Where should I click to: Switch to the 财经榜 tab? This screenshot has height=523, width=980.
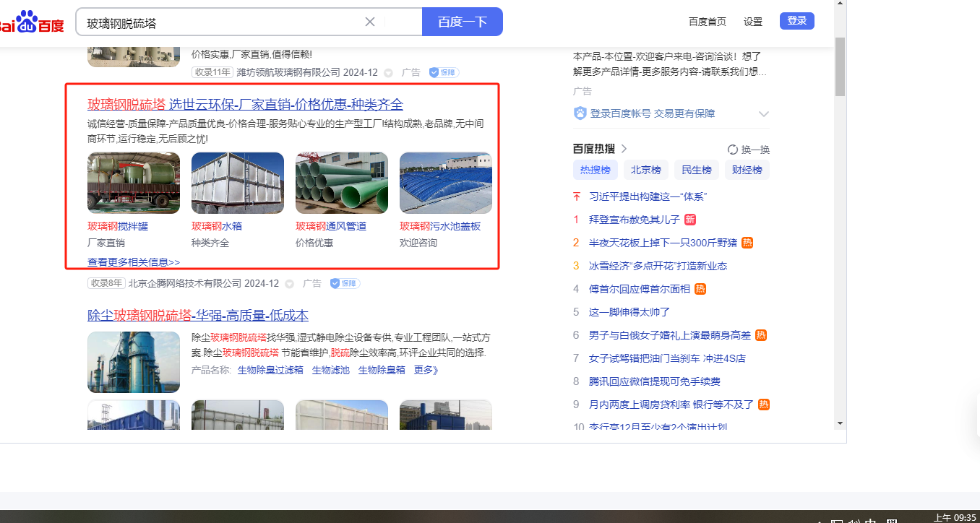(x=747, y=170)
